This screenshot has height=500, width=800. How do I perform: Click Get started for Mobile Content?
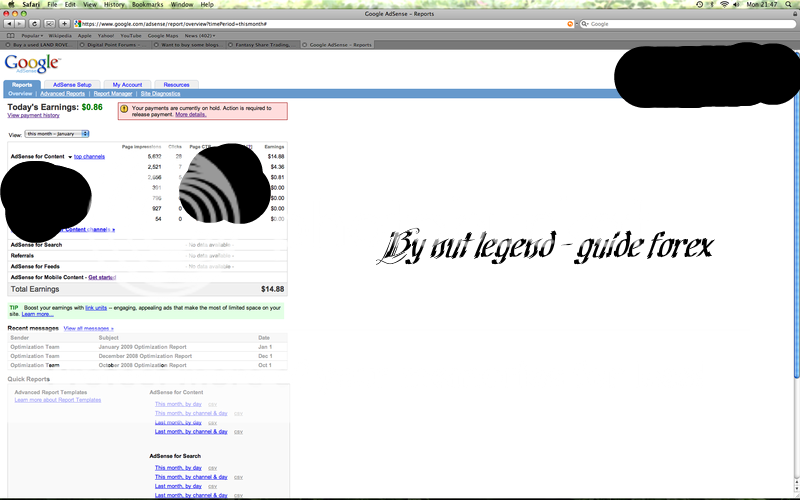[102, 278]
